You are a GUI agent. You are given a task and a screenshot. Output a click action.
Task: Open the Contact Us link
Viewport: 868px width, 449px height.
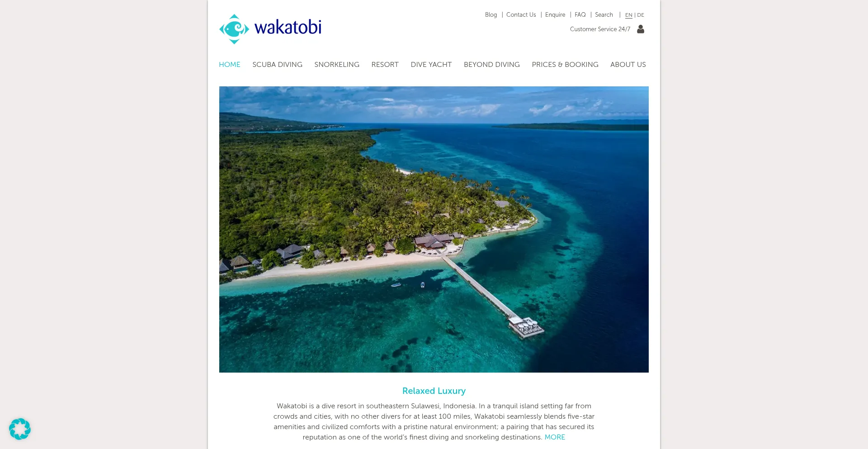click(x=521, y=15)
